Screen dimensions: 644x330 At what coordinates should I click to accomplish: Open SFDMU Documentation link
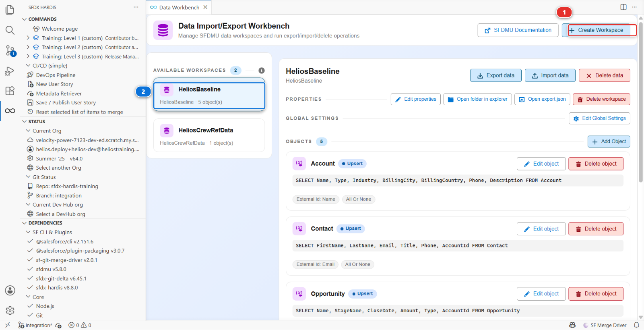click(518, 30)
